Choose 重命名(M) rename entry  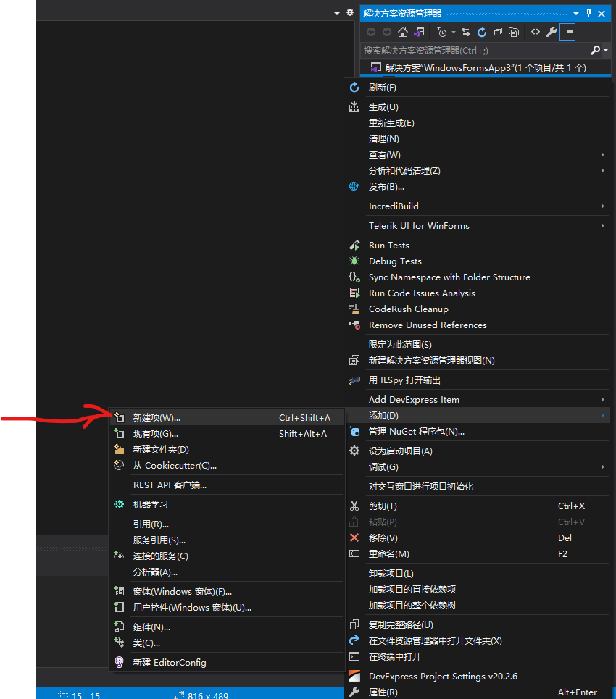(478, 554)
